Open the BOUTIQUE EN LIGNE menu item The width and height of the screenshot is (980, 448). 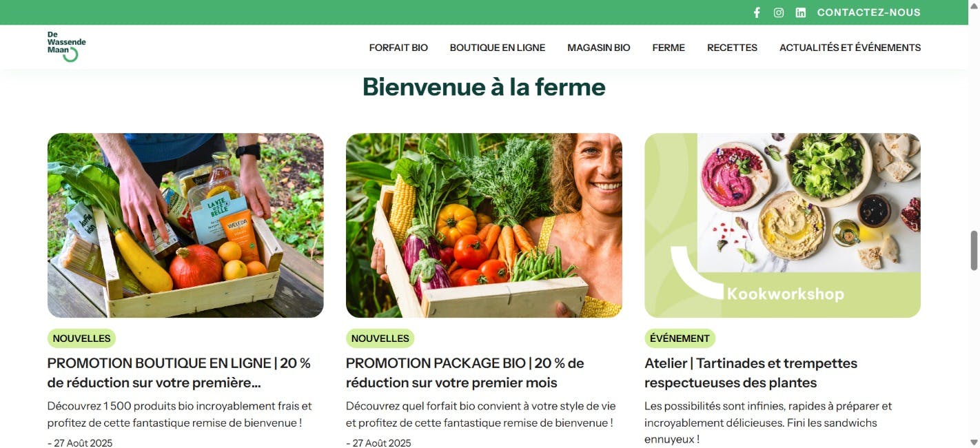(x=498, y=48)
